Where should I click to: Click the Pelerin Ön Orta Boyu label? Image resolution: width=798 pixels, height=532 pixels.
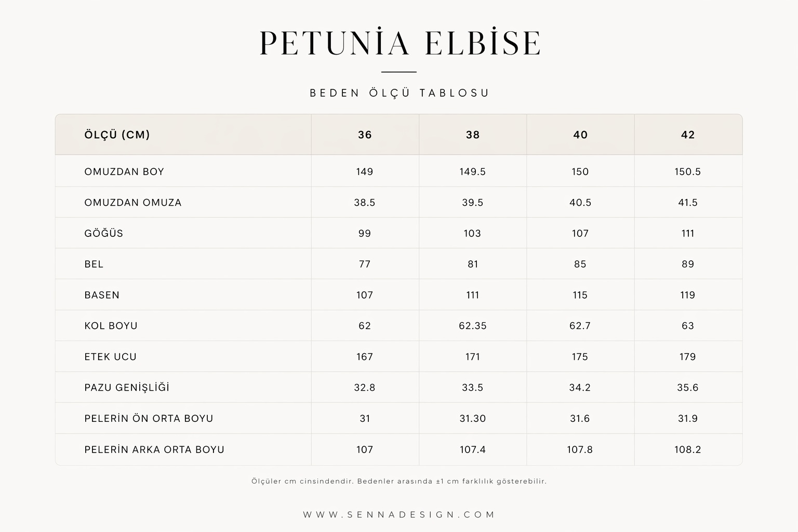tap(149, 419)
